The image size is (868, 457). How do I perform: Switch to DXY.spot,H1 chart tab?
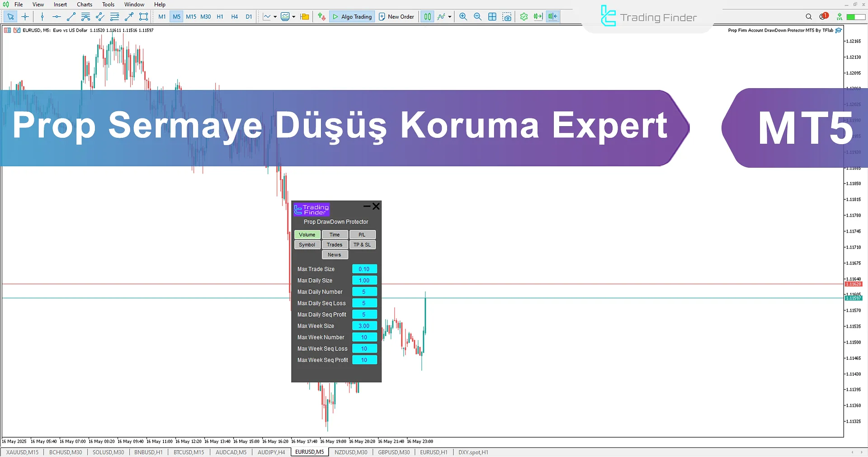tap(473, 452)
